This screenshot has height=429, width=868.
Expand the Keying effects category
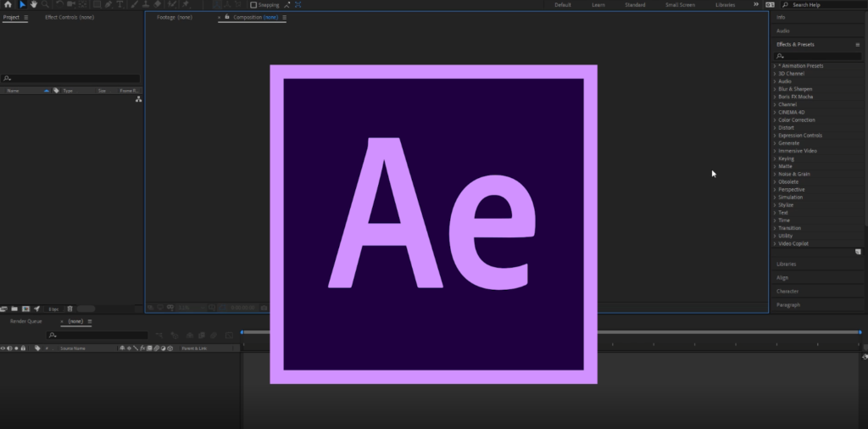point(775,159)
